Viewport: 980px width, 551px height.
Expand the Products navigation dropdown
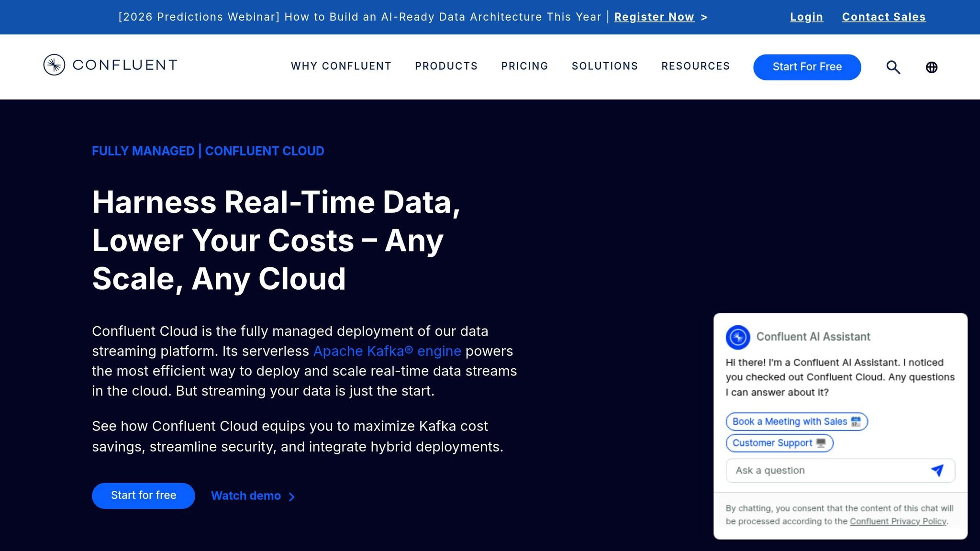[446, 66]
